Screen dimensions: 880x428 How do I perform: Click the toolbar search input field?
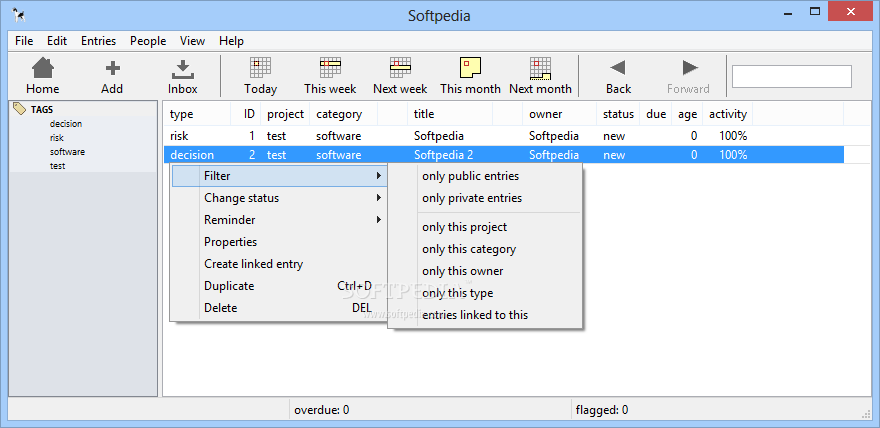point(792,77)
